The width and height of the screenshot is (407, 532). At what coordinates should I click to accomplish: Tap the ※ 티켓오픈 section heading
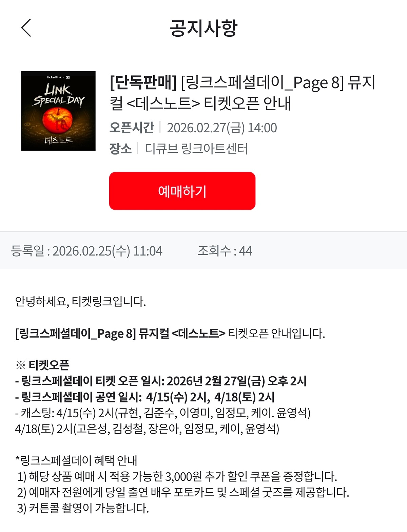[x=42, y=365]
